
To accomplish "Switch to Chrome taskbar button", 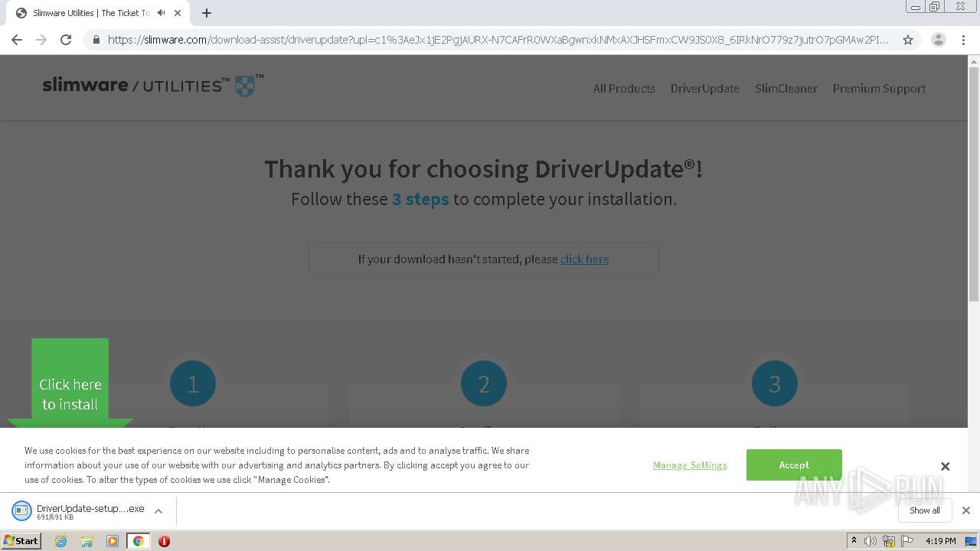I will pos(138,541).
